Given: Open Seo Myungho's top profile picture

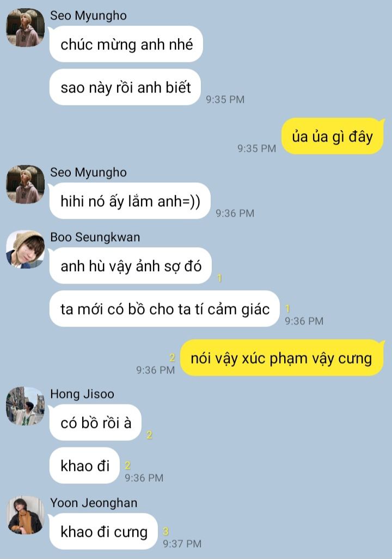Looking at the screenshot, I should [x=26, y=27].
